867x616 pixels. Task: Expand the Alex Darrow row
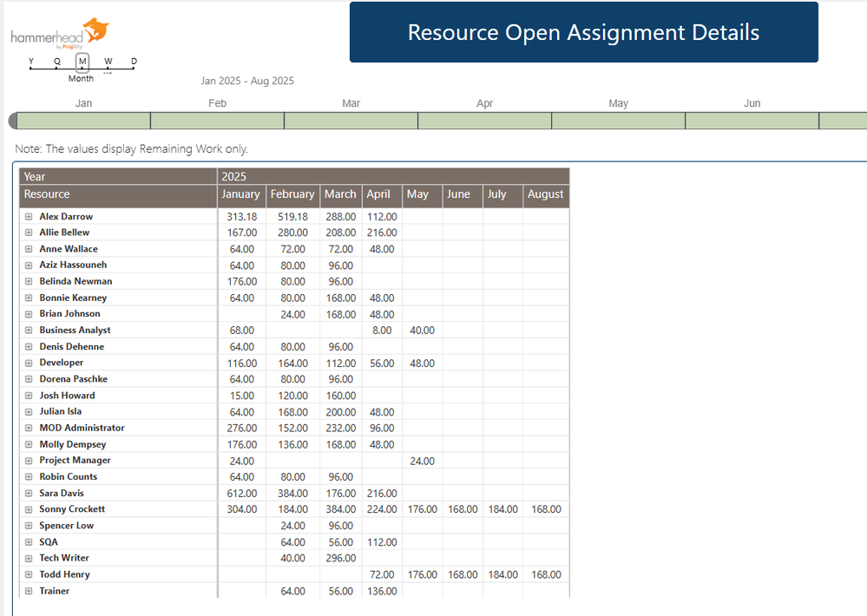tap(29, 217)
